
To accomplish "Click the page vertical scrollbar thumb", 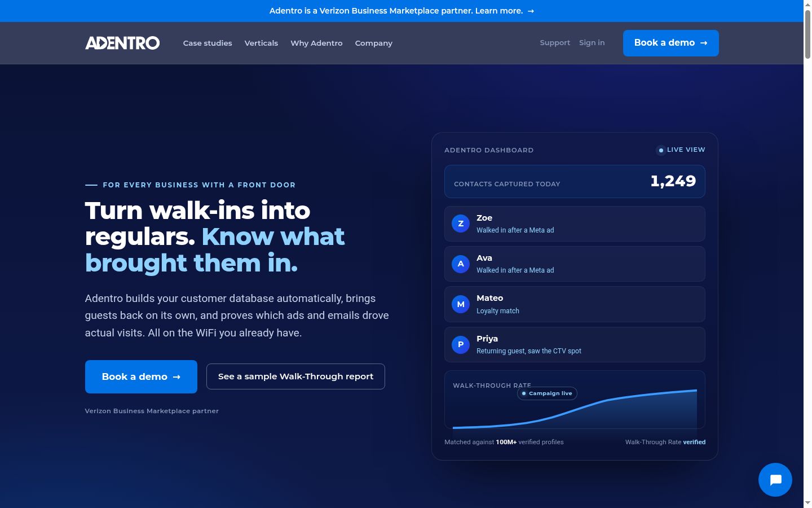I will tap(807, 34).
